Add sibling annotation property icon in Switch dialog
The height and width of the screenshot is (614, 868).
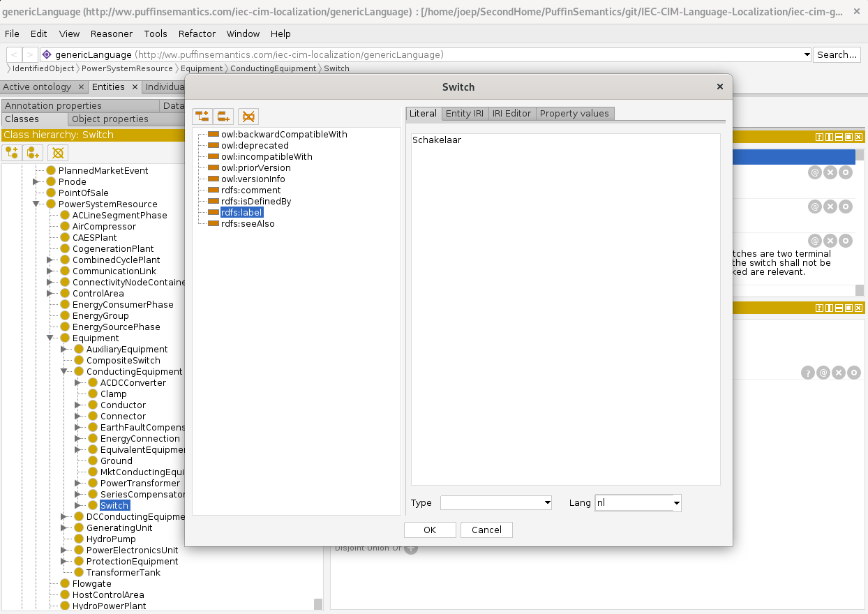coord(223,117)
